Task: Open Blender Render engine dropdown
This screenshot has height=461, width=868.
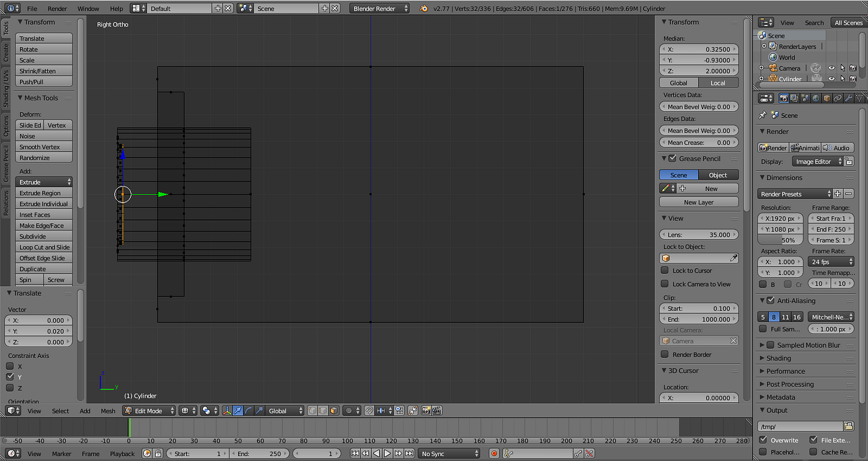Action: (379, 9)
